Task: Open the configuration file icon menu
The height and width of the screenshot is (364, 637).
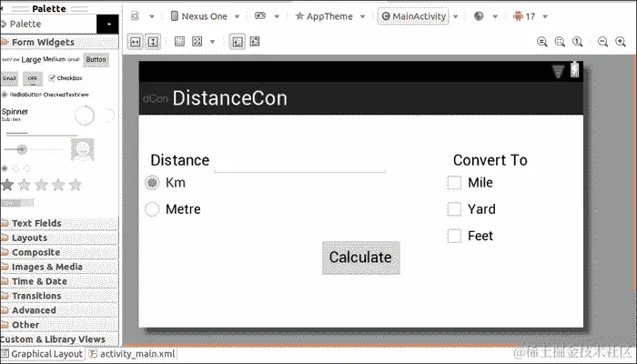Action: click(x=136, y=16)
